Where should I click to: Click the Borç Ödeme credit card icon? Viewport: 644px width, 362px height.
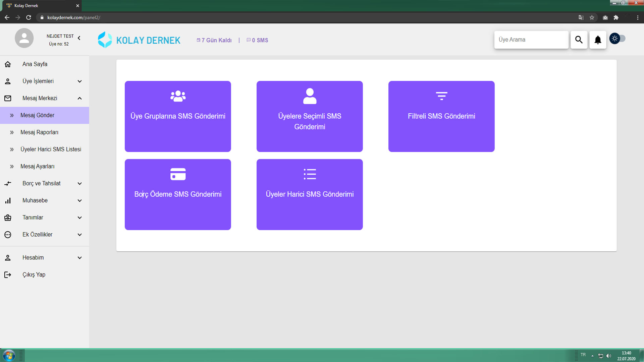pyautogui.click(x=178, y=174)
